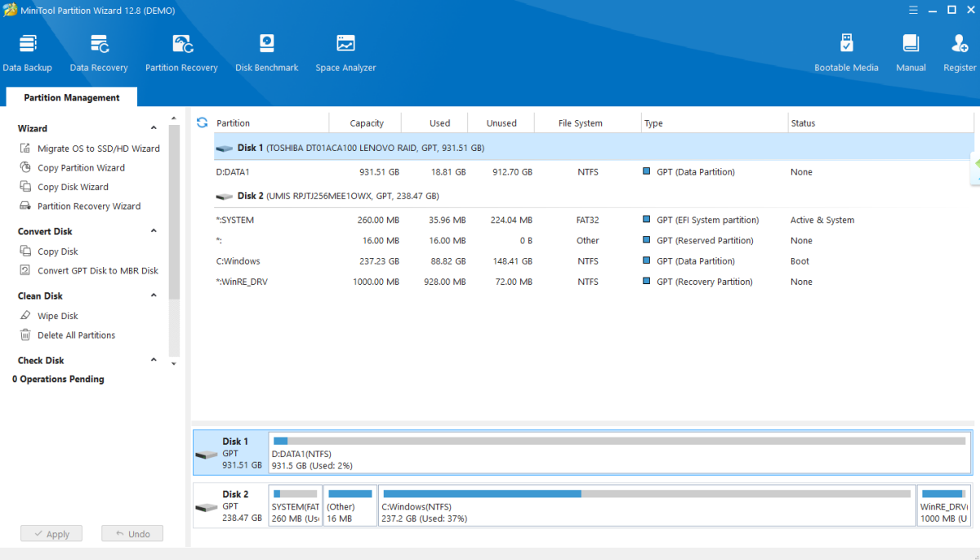
Task: Select the D:DATA1(NTFS) block in disk map
Action: point(620,453)
